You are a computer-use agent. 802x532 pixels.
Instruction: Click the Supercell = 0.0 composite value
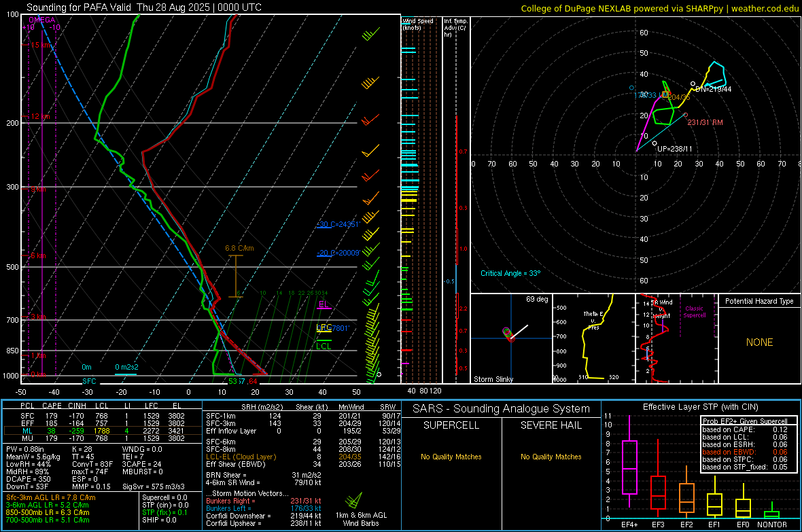point(164,497)
